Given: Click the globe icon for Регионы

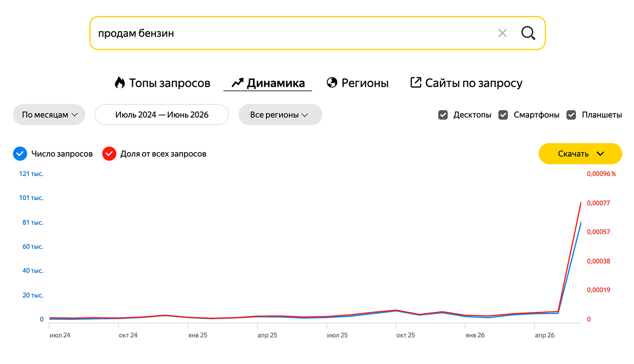Looking at the screenshot, I should coord(332,83).
